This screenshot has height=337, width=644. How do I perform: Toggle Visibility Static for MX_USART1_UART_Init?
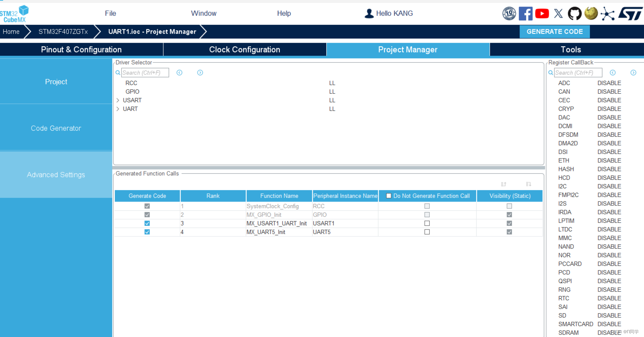tap(509, 223)
